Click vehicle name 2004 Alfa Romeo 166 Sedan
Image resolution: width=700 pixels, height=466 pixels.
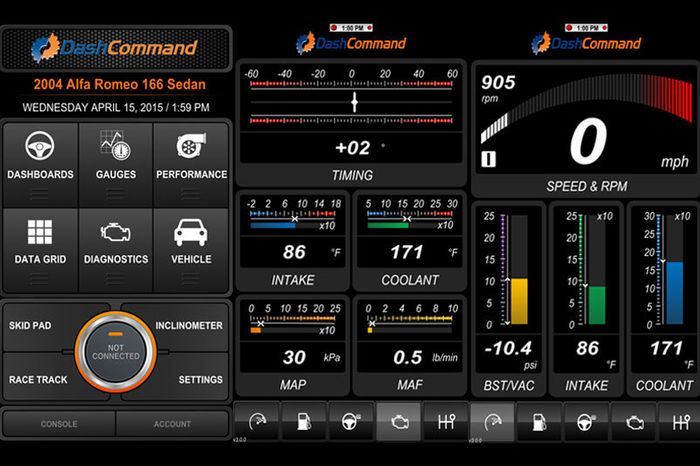120,84
